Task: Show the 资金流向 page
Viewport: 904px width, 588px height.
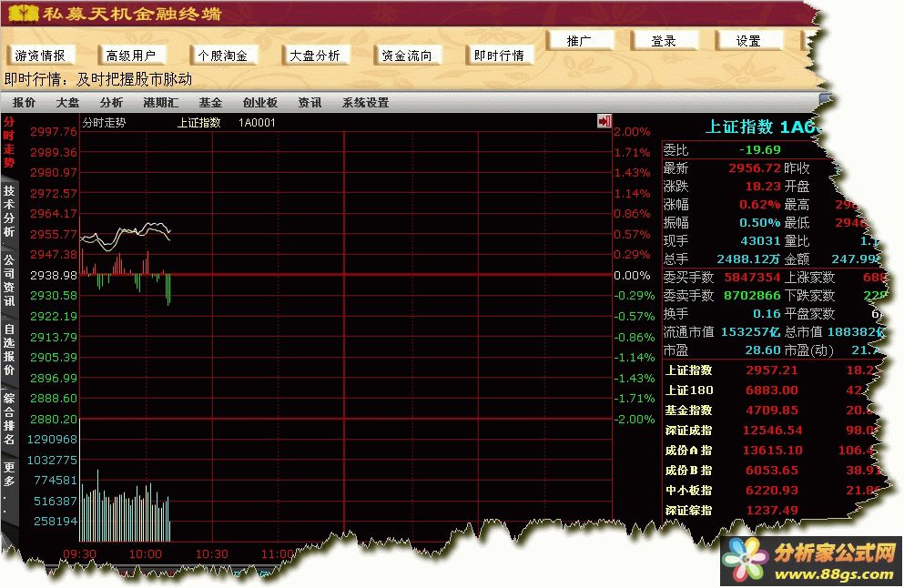Action: pos(407,56)
